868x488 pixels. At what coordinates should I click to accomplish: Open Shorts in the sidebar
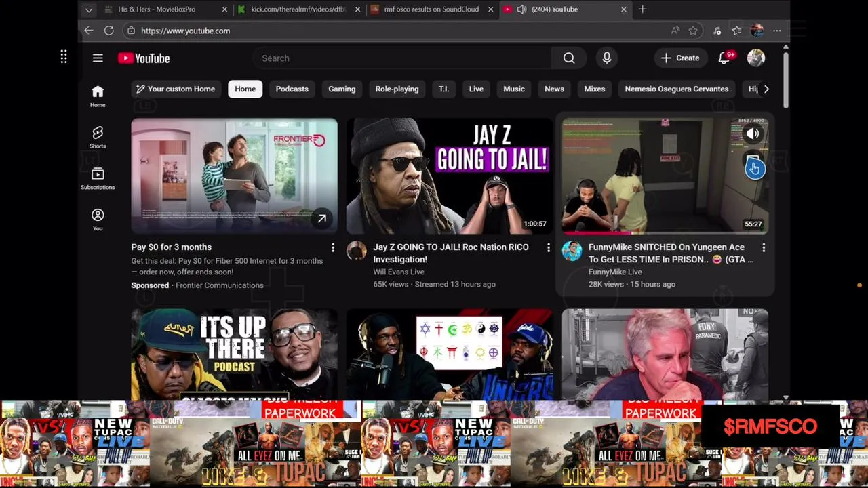pos(98,137)
